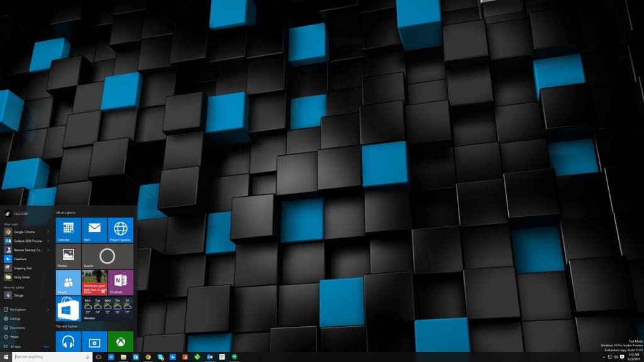Open the Outlook icon on the taskbar
Viewport: 644px width, 362px height.
209,357
